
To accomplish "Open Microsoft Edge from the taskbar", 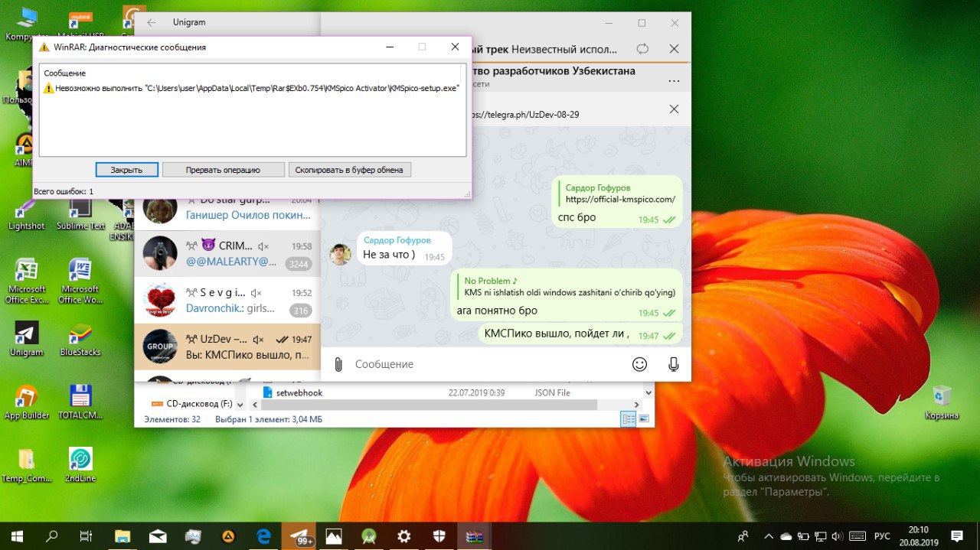I will [x=264, y=536].
